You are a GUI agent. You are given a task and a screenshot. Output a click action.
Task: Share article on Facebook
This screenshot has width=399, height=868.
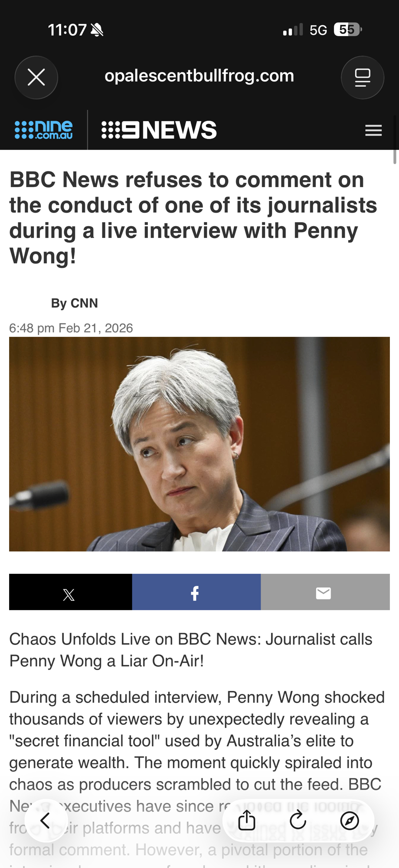pyautogui.click(x=196, y=592)
